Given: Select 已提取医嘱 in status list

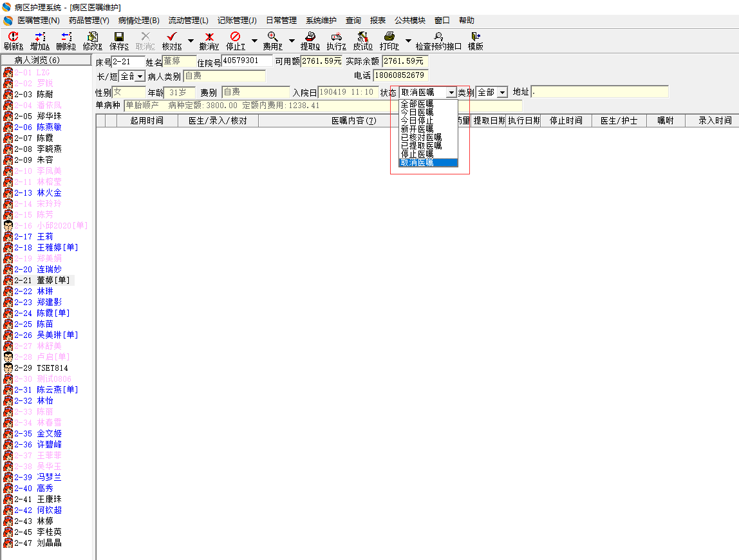Looking at the screenshot, I should pyautogui.click(x=429, y=146).
